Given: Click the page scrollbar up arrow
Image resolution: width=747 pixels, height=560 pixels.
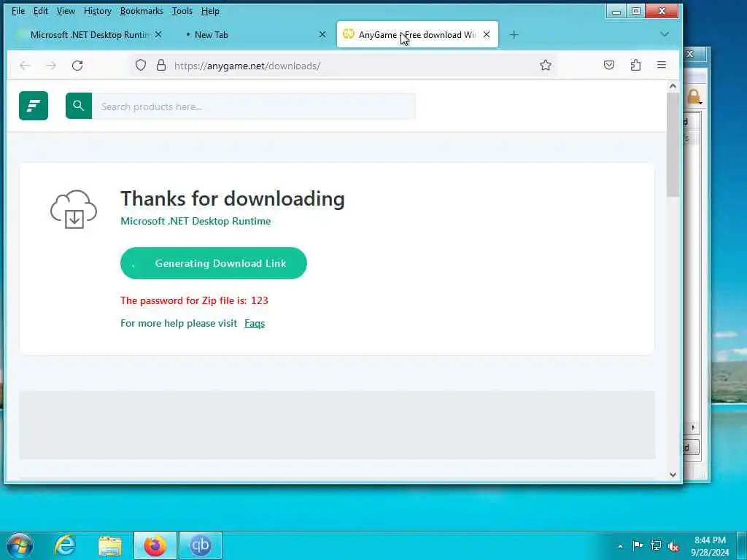Looking at the screenshot, I should point(673,86).
